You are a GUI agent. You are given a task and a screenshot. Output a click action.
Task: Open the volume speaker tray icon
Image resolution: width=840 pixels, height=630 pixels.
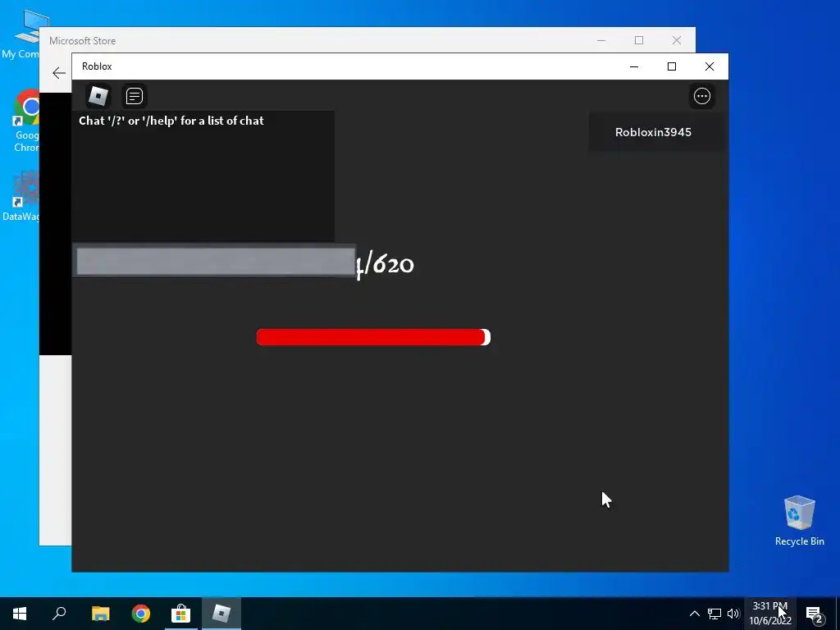point(733,614)
